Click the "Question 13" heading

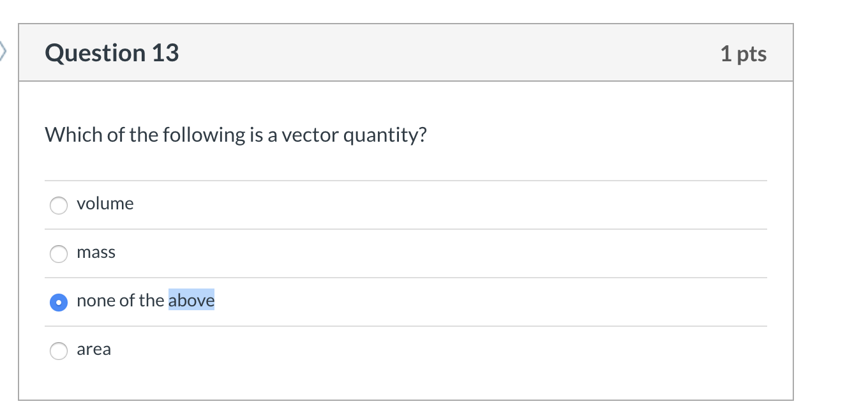[x=111, y=53]
